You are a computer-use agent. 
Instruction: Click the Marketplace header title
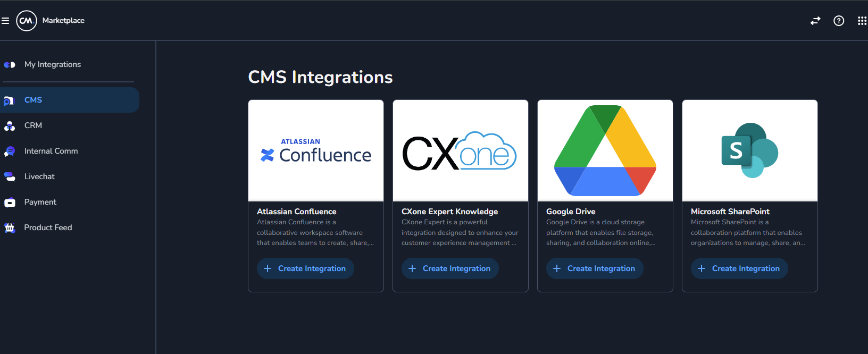(63, 21)
